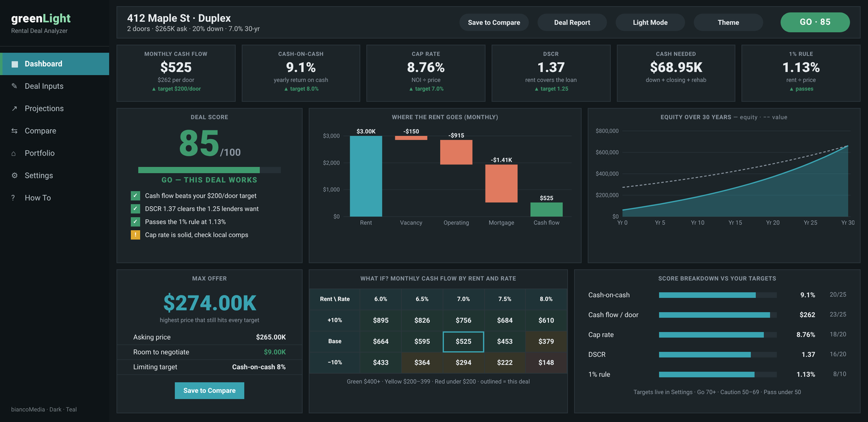Navigate to Compare in sidebar
This screenshot has width=868, height=422.
pyautogui.click(x=55, y=131)
